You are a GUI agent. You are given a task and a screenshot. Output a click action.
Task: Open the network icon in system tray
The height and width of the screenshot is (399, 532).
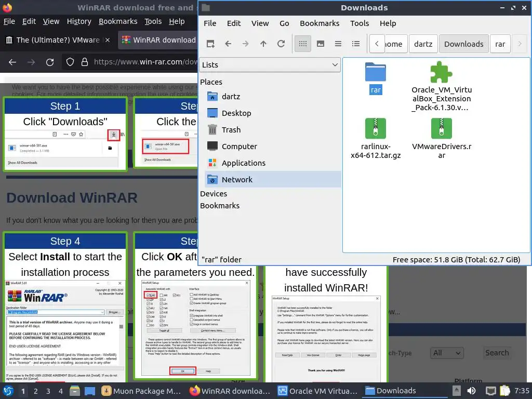(490, 391)
